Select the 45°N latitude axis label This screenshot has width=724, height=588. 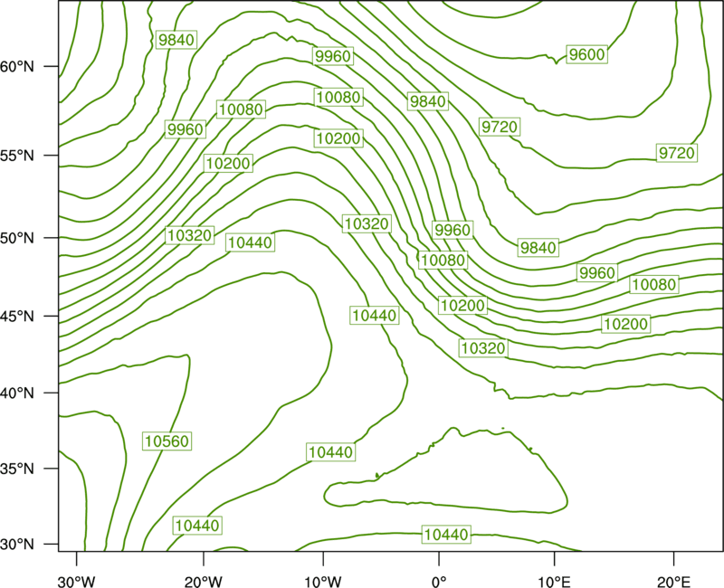point(17,316)
